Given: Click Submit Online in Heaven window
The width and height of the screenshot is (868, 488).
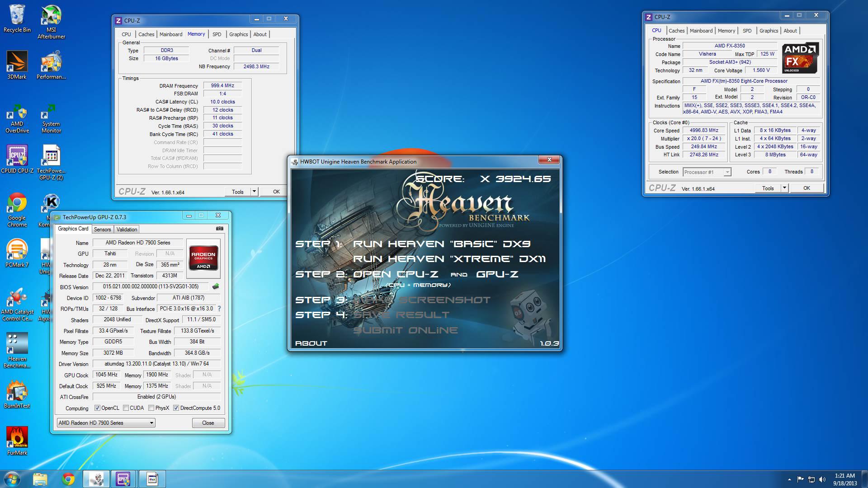Looking at the screenshot, I should click(x=405, y=330).
